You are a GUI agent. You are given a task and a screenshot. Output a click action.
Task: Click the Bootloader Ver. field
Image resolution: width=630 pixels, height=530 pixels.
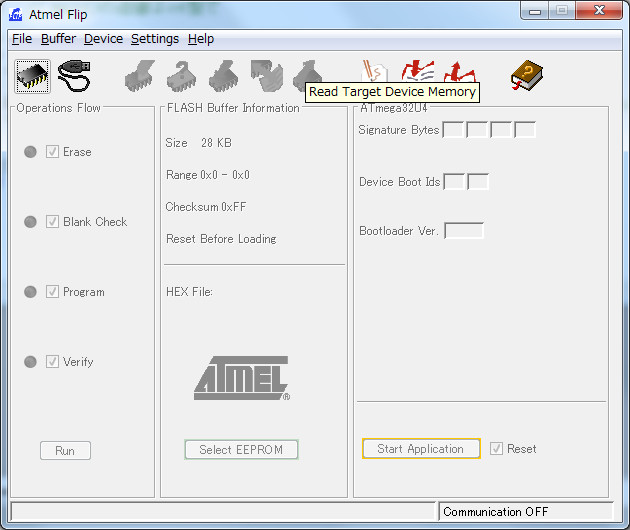pos(464,231)
